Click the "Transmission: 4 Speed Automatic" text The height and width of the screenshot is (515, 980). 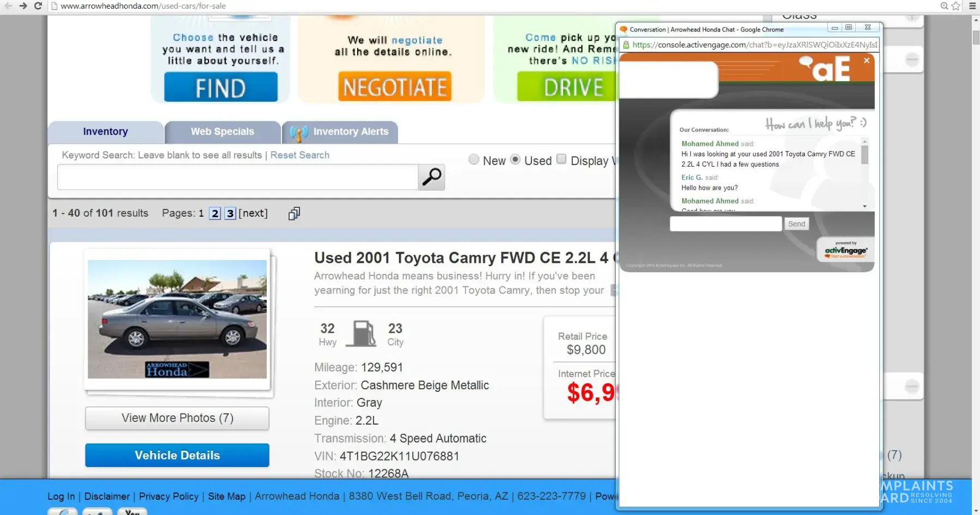pos(400,438)
